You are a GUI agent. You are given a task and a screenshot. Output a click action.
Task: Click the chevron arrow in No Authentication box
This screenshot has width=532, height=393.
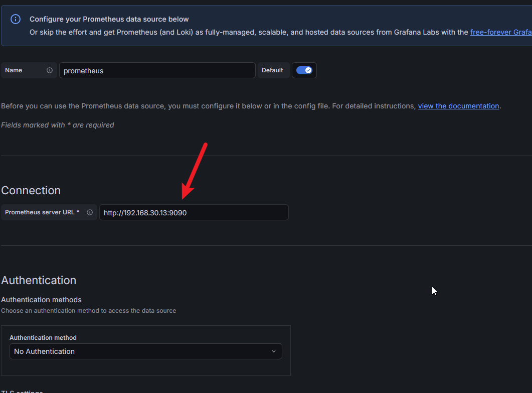[x=273, y=351]
